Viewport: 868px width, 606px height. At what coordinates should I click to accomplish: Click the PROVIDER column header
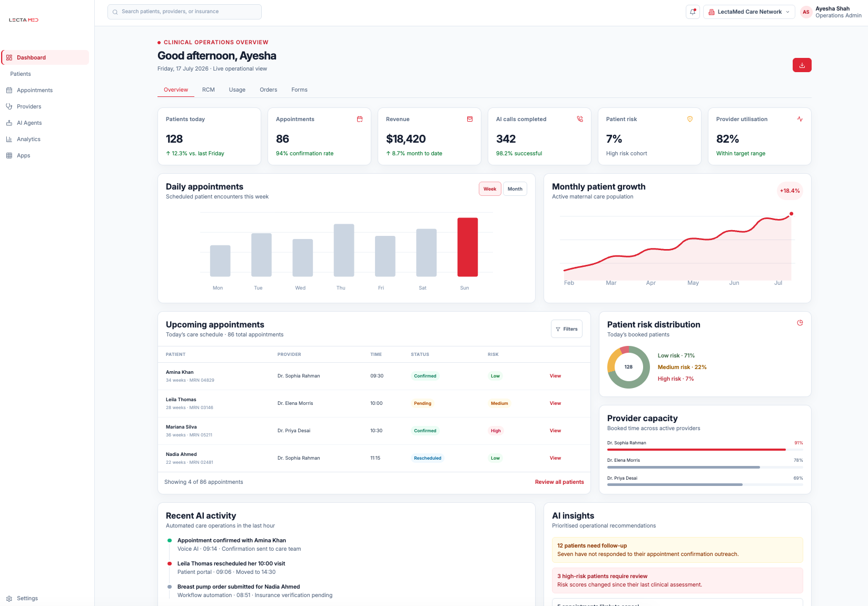point(289,354)
